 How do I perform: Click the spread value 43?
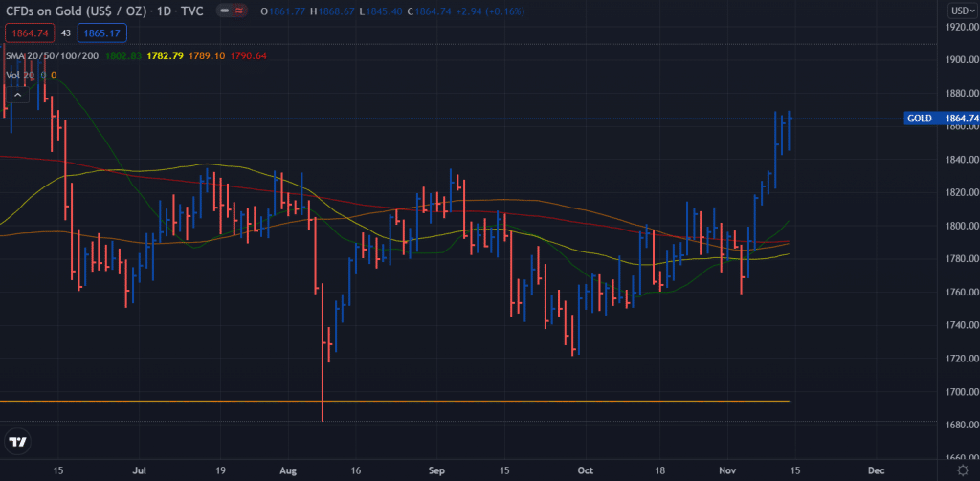[x=66, y=33]
